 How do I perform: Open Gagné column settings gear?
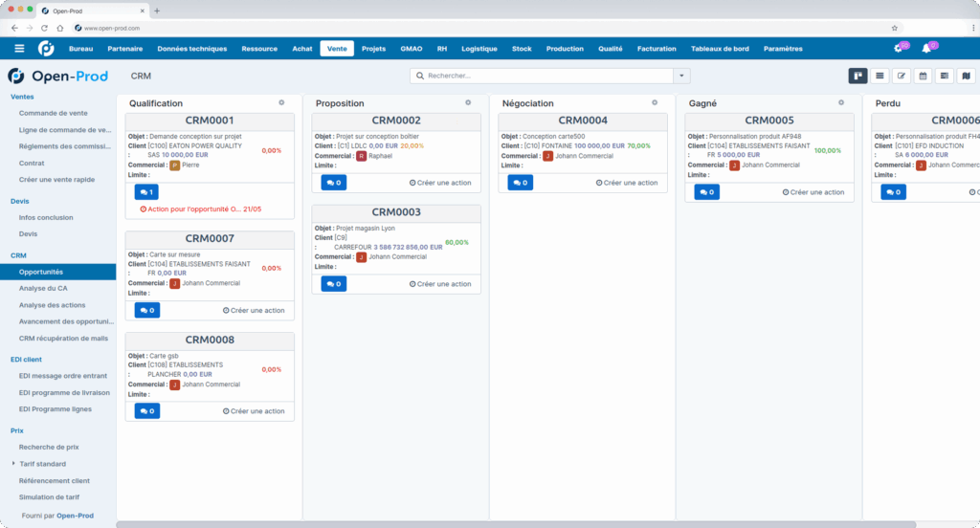coord(841,102)
